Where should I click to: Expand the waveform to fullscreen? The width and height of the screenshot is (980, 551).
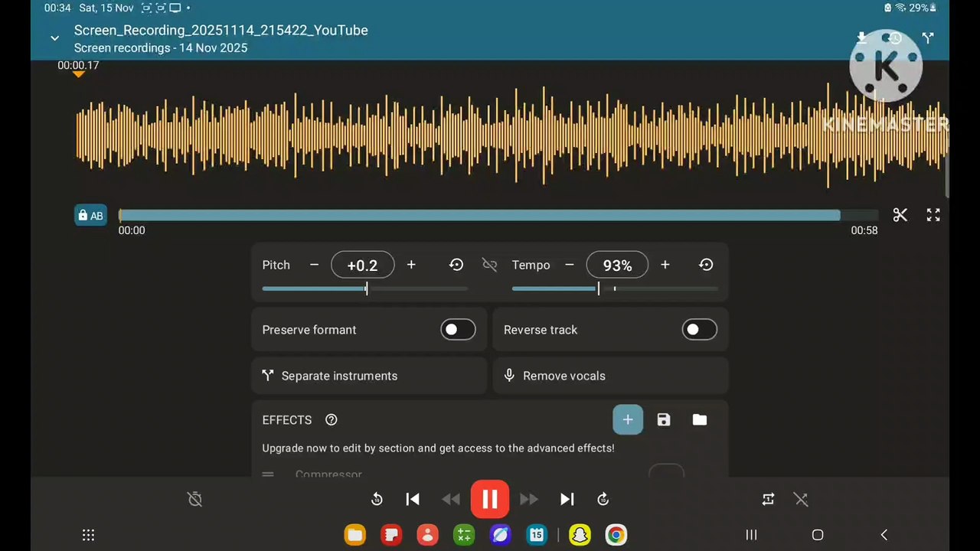tap(933, 215)
